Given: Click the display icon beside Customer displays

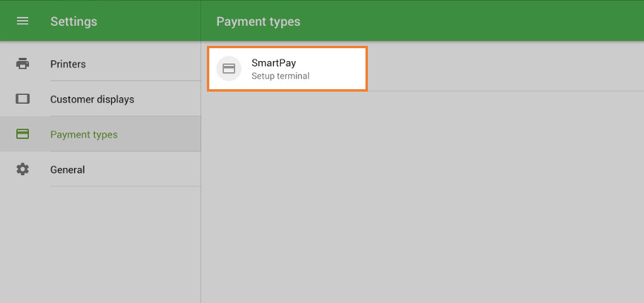Looking at the screenshot, I should tap(23, 99).
